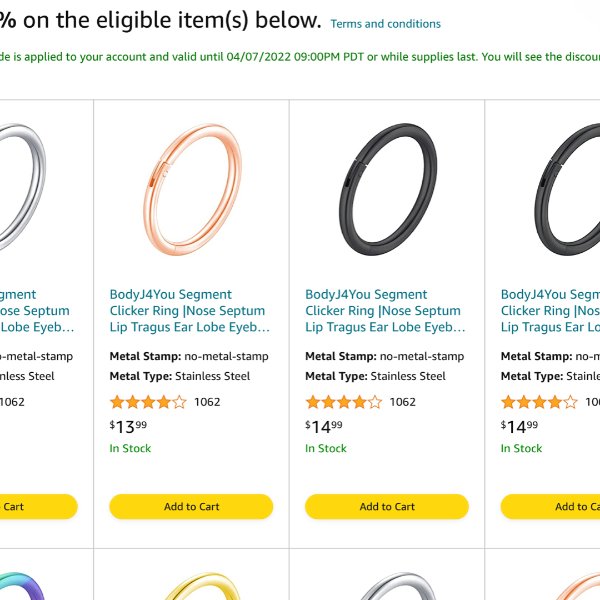Viewport: 600px width, 600px height.
Task: Open the Terms and conditions link
Action: click(385, 24)
